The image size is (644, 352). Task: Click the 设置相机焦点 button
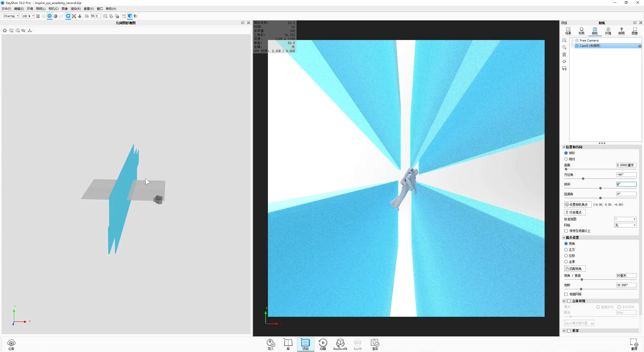pyautogui.click(x=577, y=204)
